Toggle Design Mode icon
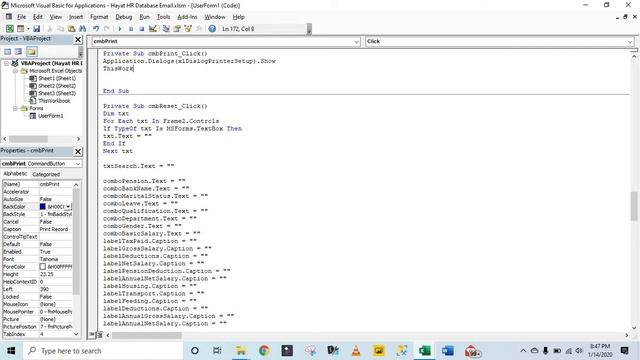640x360 pixels. (x=153, y=29)
